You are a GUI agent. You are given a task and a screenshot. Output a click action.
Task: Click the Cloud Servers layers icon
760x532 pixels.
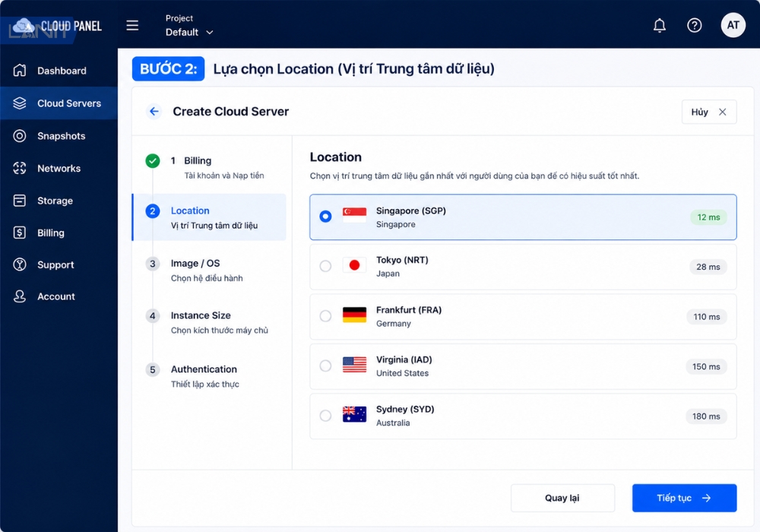click(x=20, y=103)
